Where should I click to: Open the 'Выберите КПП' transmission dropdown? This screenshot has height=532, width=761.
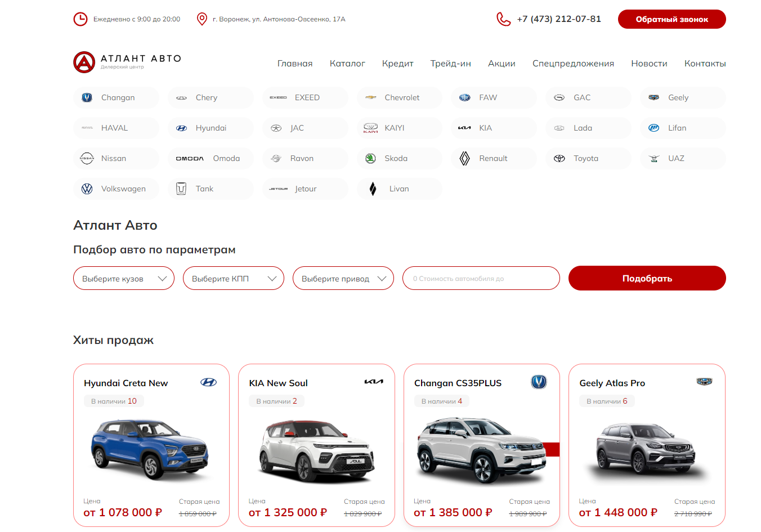234,278
